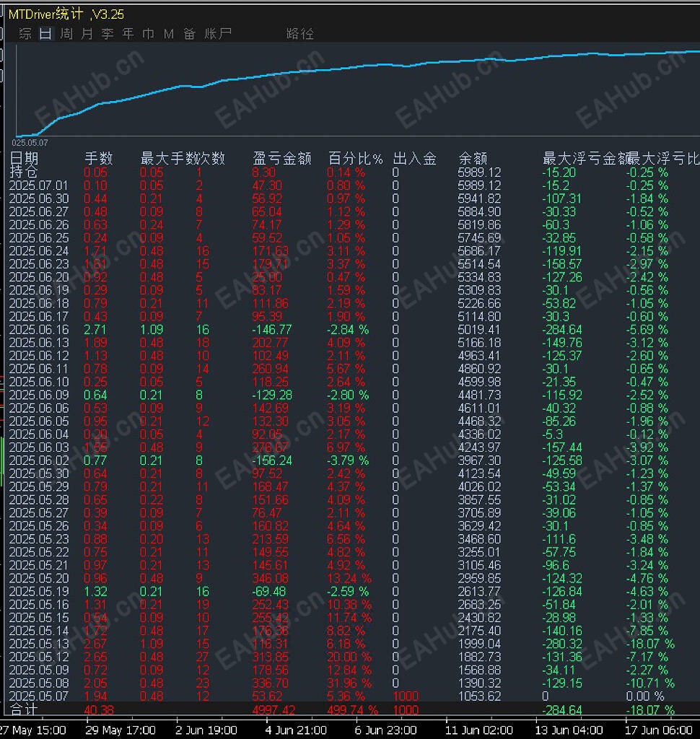Click the 11 Jun 02:00 time axis label

coord(479,730)
